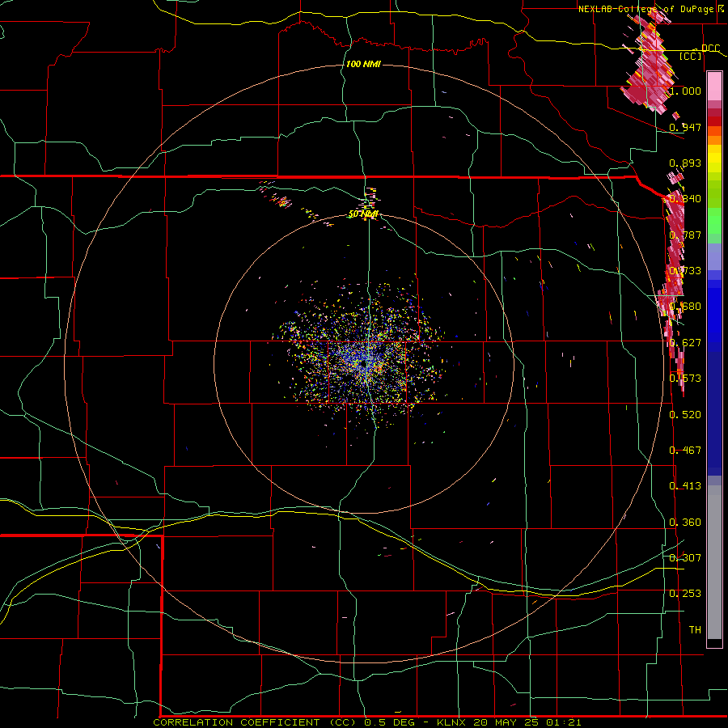Click the 20 MAY 25 date text
The image size is (728, 728).
506,722
